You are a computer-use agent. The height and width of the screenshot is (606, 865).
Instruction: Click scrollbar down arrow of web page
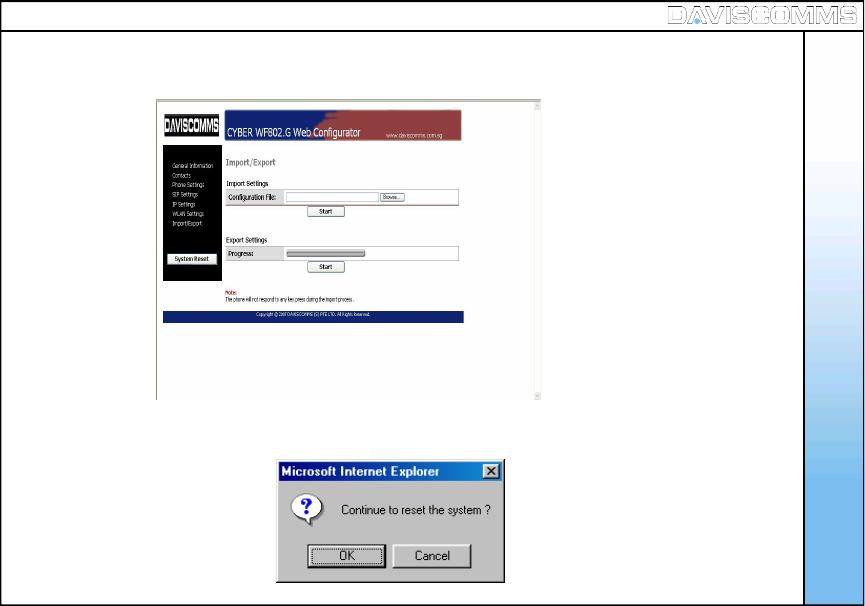point(537,396)
